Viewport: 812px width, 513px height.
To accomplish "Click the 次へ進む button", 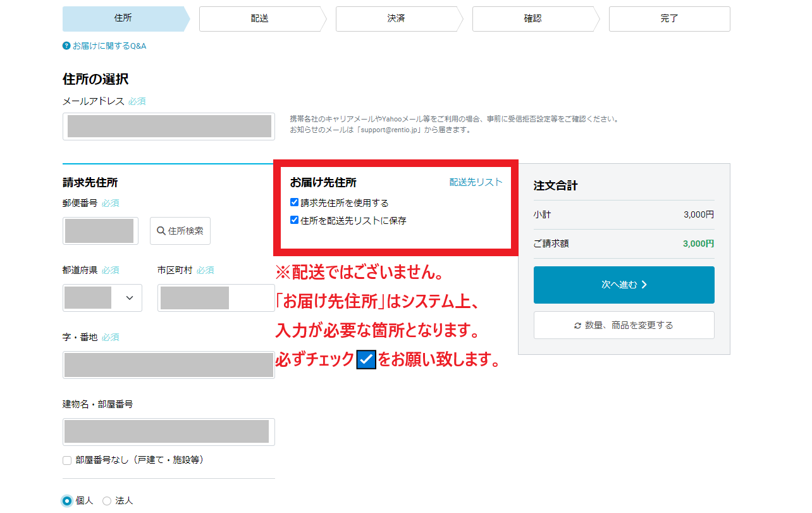I will click(x=624, y=285).
